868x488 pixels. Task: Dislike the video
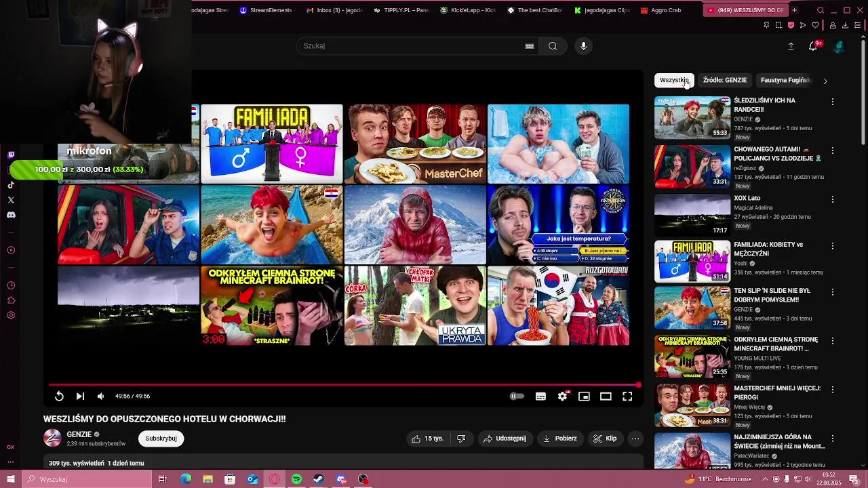[461, 439]
